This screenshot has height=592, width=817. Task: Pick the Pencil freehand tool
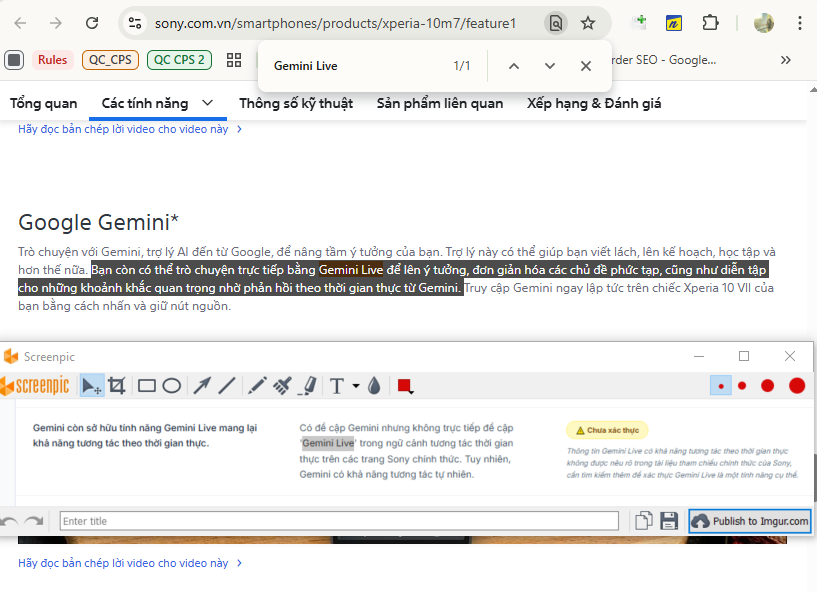(257, 386)
